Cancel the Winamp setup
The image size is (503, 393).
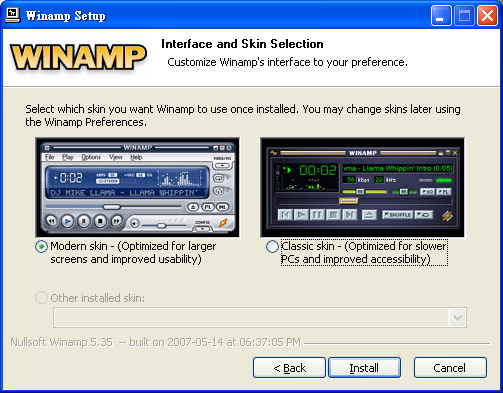coord(450,368)
